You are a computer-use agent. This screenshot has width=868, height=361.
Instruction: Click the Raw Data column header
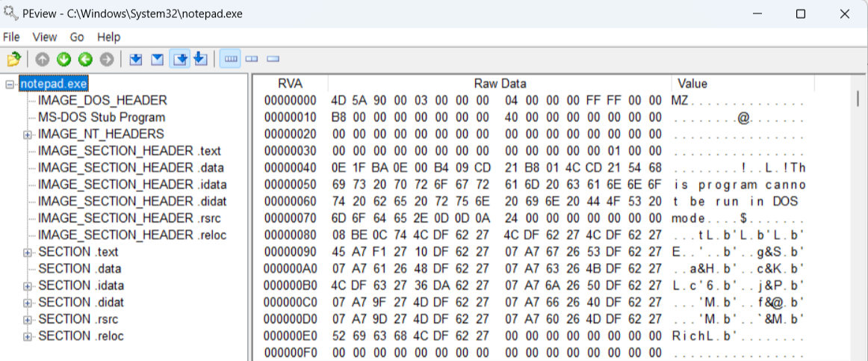click(x=500, y=84)
